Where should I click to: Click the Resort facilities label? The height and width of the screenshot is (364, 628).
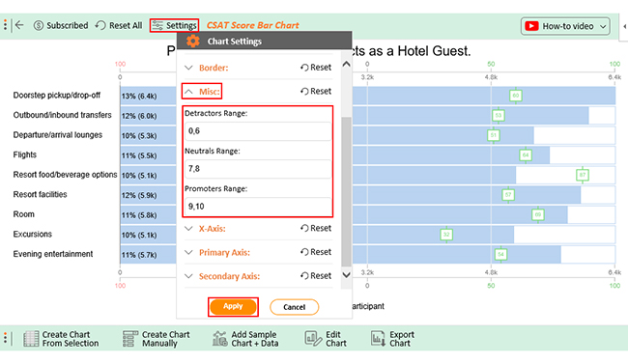coord(40,194)
